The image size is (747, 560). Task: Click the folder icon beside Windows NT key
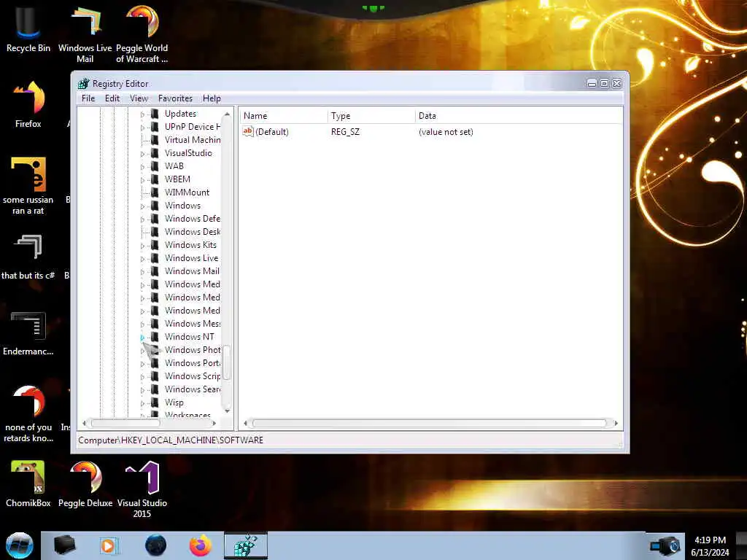tap(155, 337)
